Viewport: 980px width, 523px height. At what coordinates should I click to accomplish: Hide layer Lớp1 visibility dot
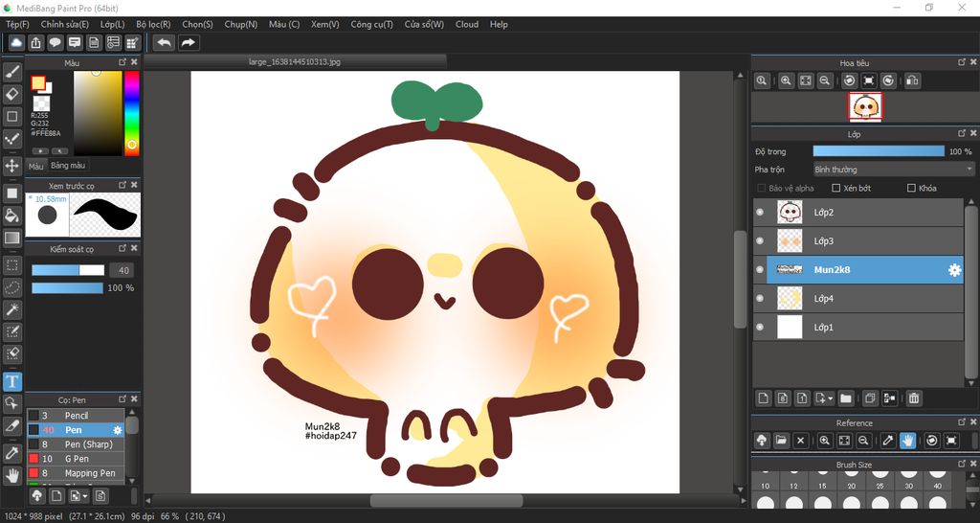coord(760,328)
